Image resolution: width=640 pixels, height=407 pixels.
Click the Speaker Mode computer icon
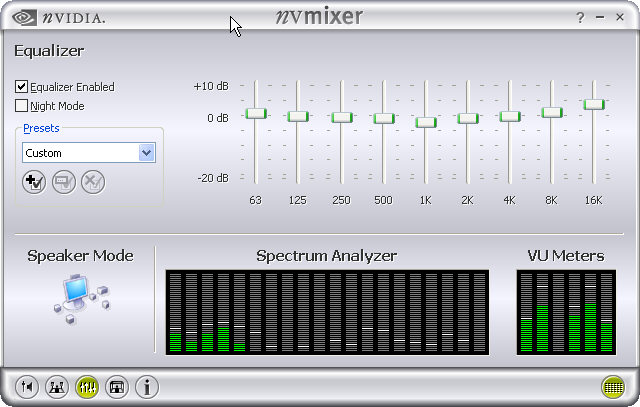point(82,299)
